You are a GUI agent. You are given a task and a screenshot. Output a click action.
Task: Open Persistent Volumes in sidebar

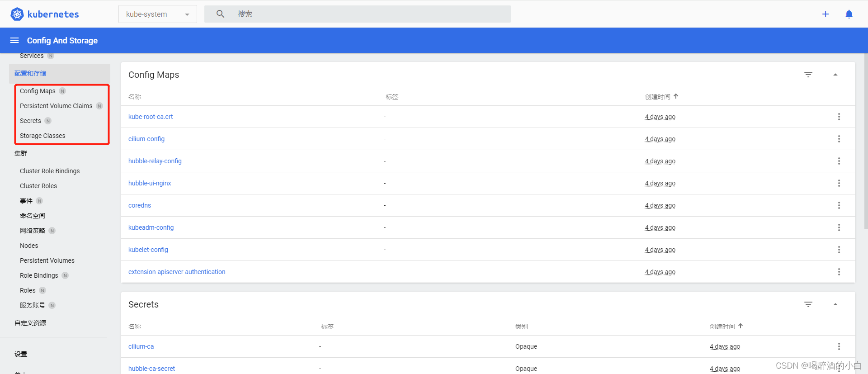tap(47, 260)
